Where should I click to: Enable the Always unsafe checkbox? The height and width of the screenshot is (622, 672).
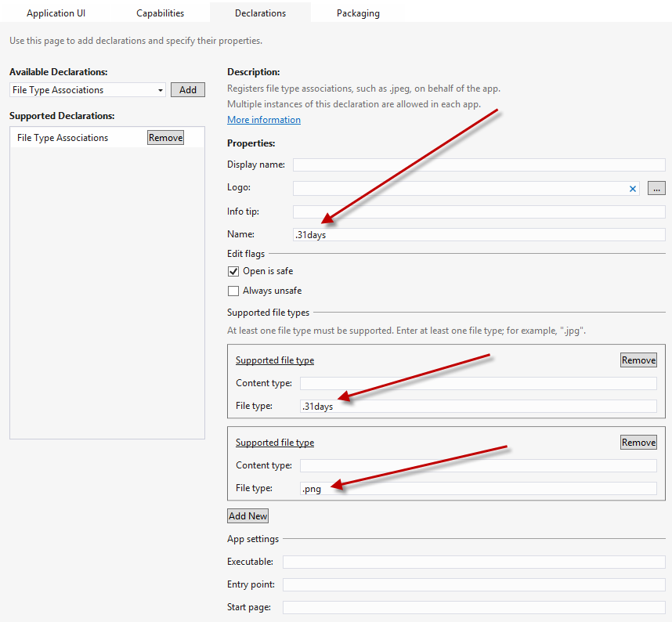click(233, 291)
